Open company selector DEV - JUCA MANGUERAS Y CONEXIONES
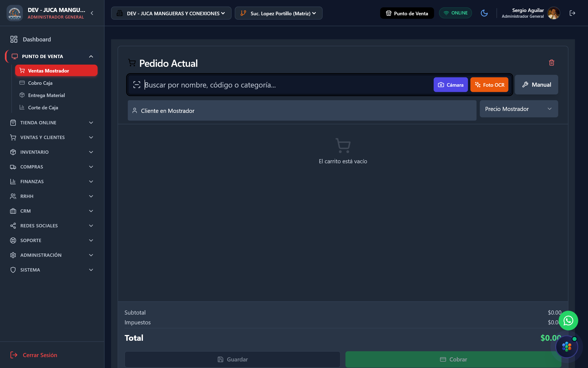Screen dimensions: 588x368 171,13
